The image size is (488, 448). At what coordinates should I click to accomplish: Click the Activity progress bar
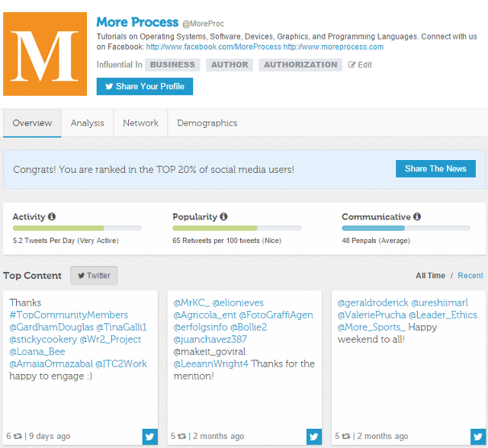point(77,228)
